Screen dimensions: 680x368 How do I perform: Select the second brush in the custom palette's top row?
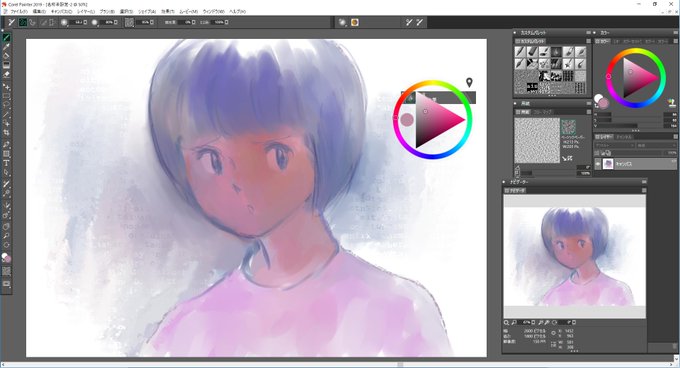tap(532, 52)
